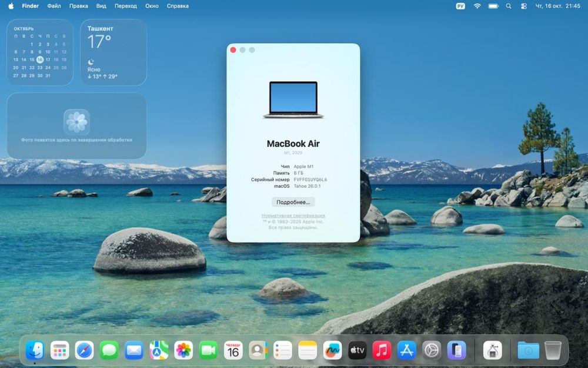Open the Окно menu
Image resolution: width=588 pixels, height=368 pixels.
coord(152,6)
